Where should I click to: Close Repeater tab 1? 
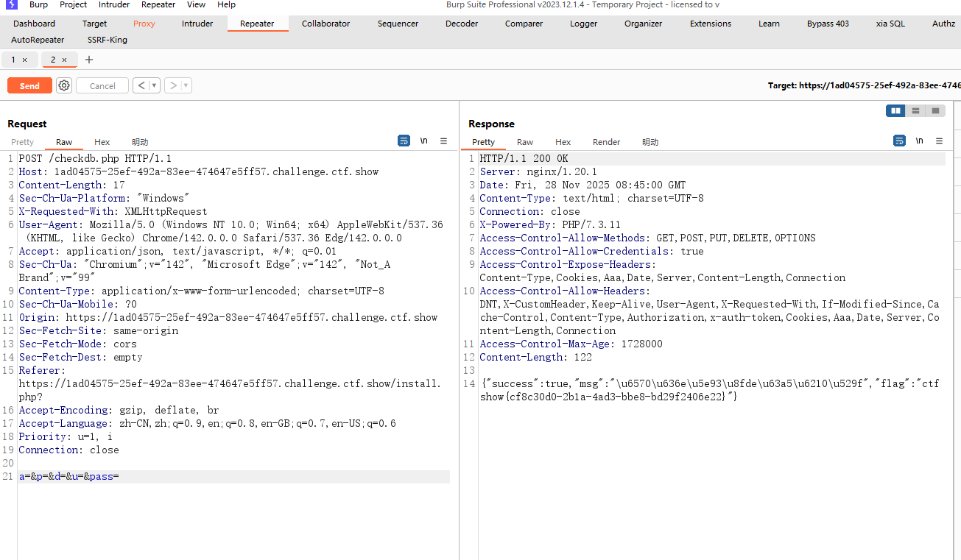[x=25, y=60]
